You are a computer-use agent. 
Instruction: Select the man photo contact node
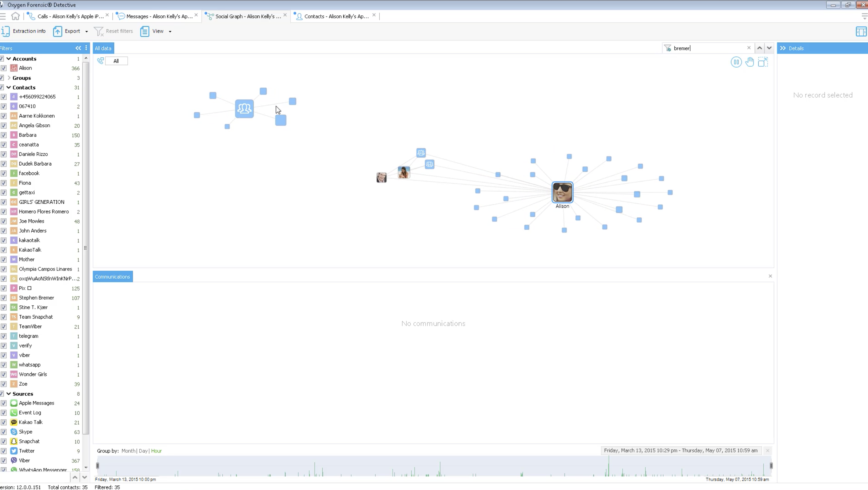point(381,177)
